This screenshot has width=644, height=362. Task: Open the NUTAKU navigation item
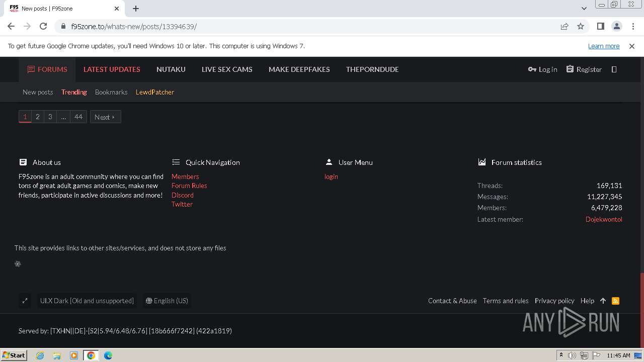click(171, 69)
